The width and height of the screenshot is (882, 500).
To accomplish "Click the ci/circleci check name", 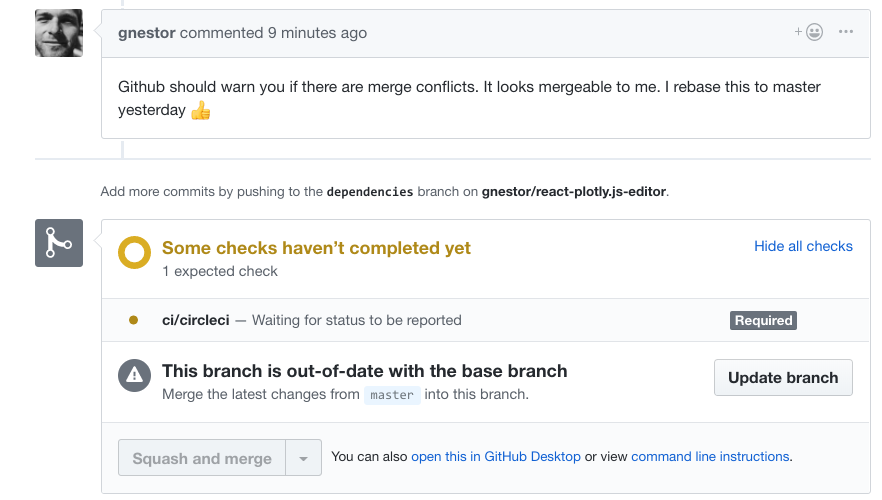I will pyautogui.click(x=196, y=321).
